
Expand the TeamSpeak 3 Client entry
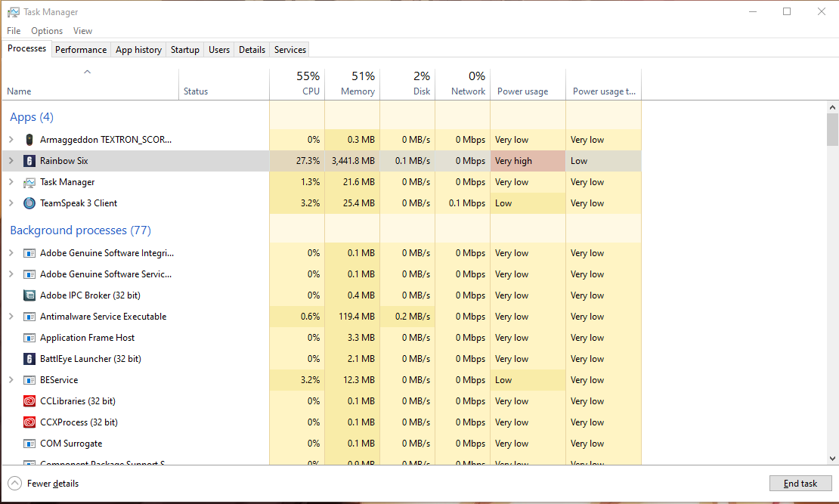11,203
